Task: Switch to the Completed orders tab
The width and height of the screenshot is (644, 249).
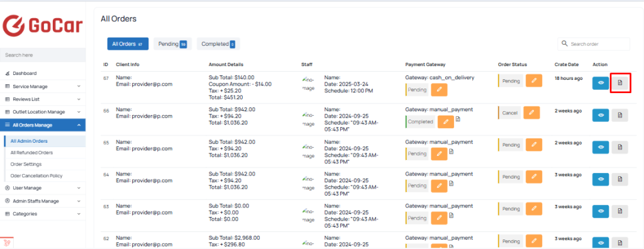Action: pyautogui.click(x=218, y=44)
